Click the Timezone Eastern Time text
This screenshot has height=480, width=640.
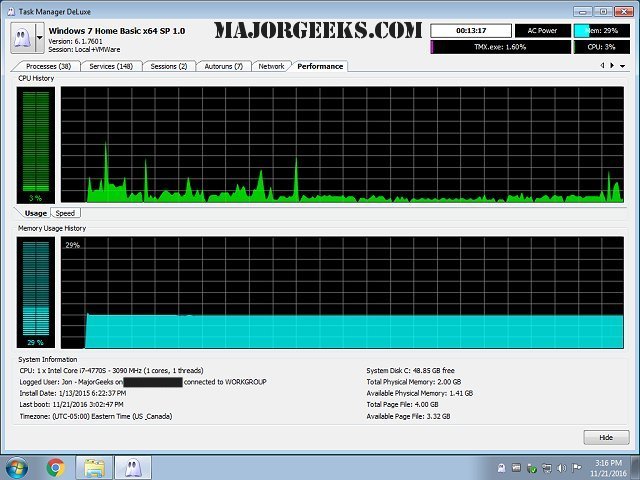pyautogui.click(x=96, y=416)
